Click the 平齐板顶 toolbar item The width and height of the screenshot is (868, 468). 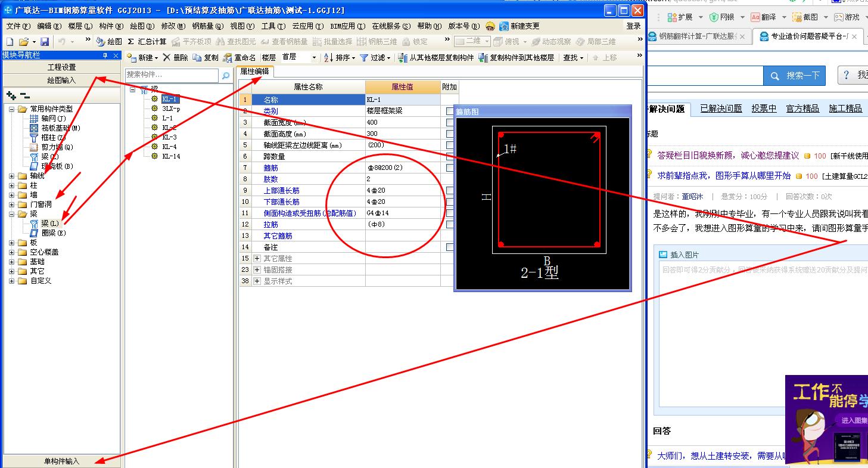point(191,42)
